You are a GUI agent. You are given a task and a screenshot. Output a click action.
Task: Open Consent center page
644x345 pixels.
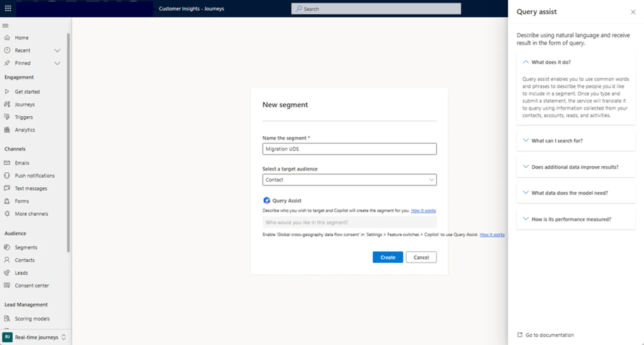pos(32,286)
